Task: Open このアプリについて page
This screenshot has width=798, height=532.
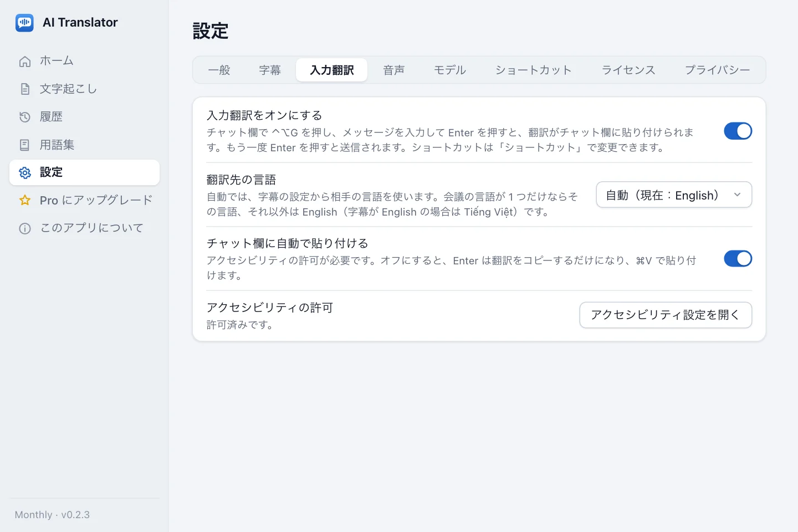Action: click(84, 228)
